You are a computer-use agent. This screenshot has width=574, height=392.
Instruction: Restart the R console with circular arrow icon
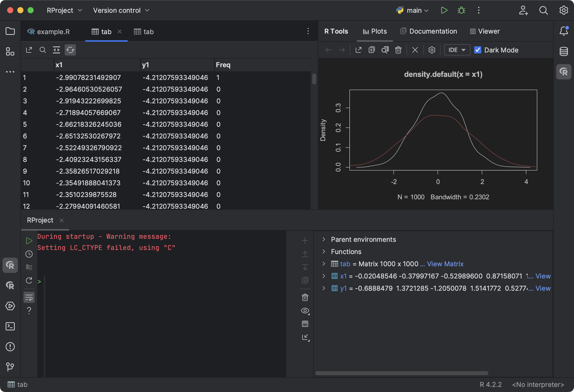(x=29, y=281)
